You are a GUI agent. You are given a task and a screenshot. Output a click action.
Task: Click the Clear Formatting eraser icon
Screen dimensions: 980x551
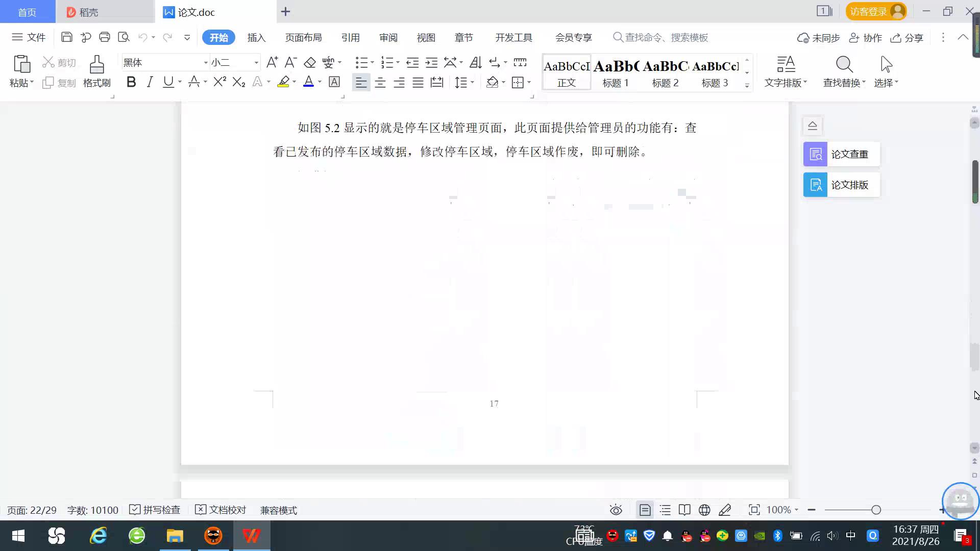309,62
